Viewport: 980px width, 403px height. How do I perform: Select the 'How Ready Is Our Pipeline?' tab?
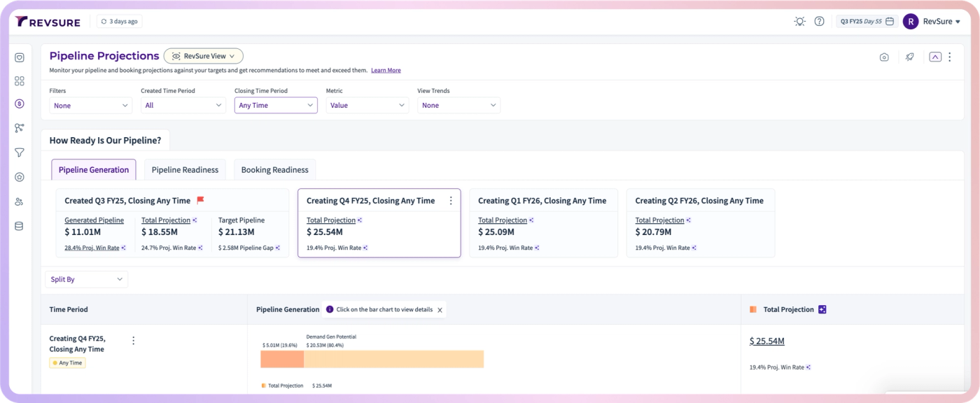tap(105, 140)
